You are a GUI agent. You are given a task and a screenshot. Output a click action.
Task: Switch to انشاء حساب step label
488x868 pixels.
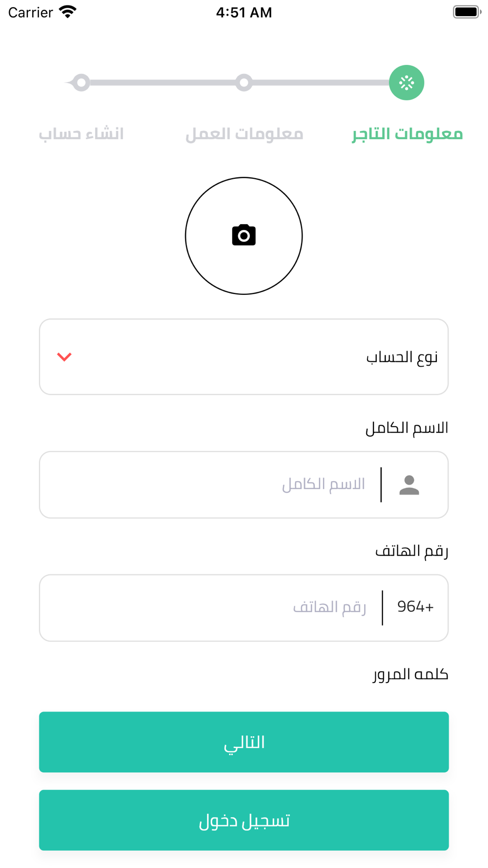coord(81,134)
